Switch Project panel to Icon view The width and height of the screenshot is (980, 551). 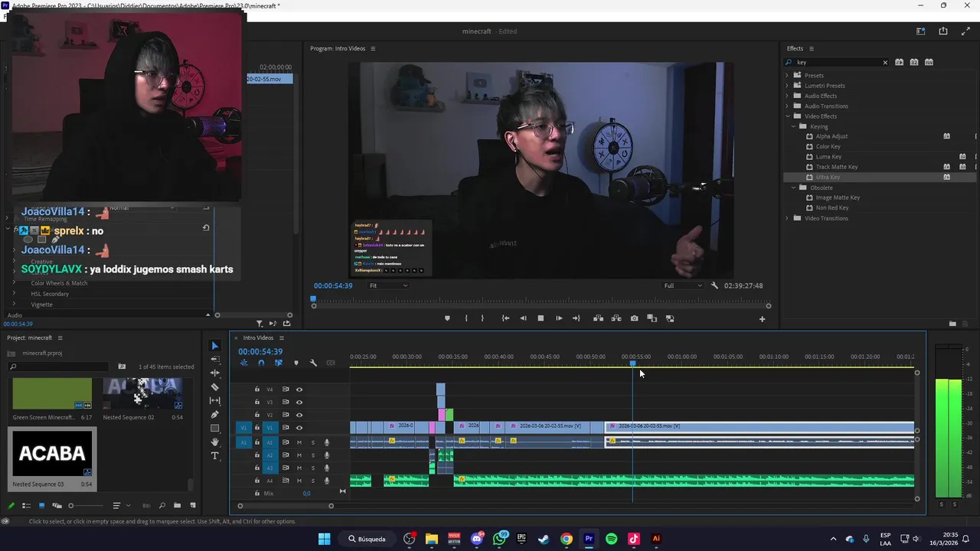click(x=41, y=506)
